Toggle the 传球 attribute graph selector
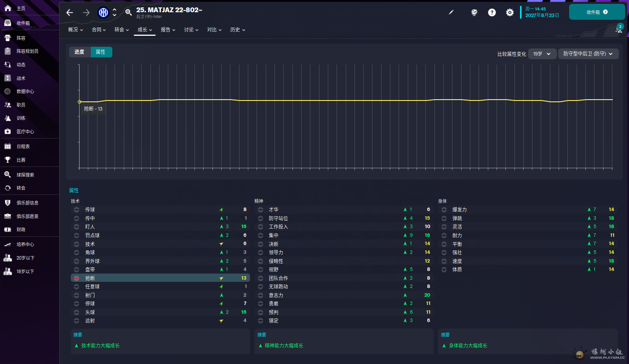The image size is (629, 364). click(76, 210)
